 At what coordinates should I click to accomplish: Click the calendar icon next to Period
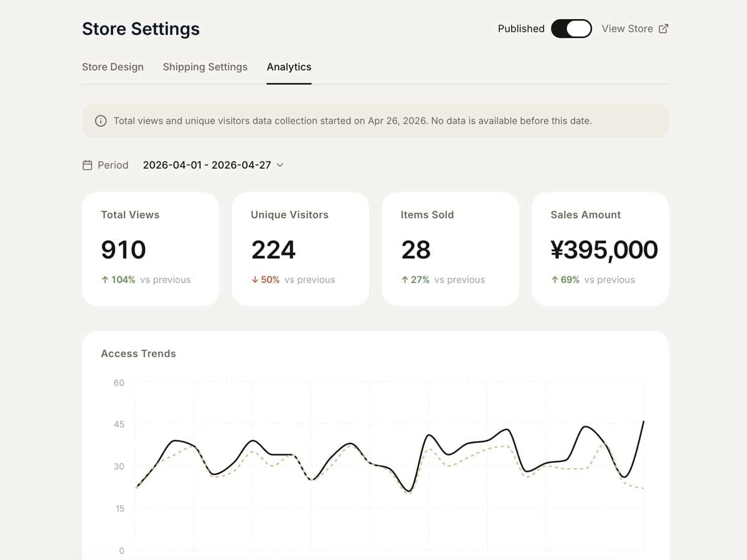pos(87,165)
